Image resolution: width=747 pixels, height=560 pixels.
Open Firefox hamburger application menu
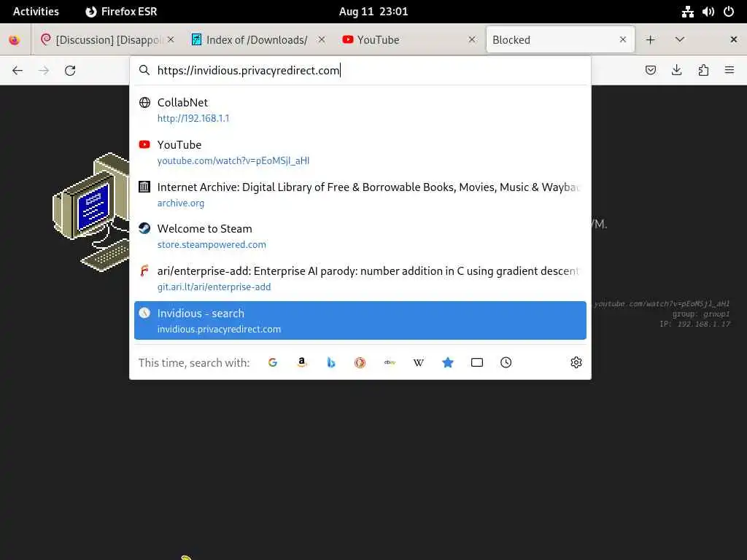729,71
